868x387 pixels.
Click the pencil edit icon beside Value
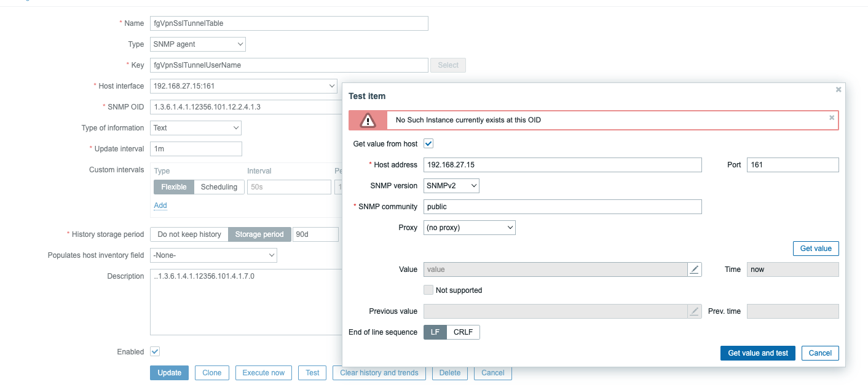point(694,269)
